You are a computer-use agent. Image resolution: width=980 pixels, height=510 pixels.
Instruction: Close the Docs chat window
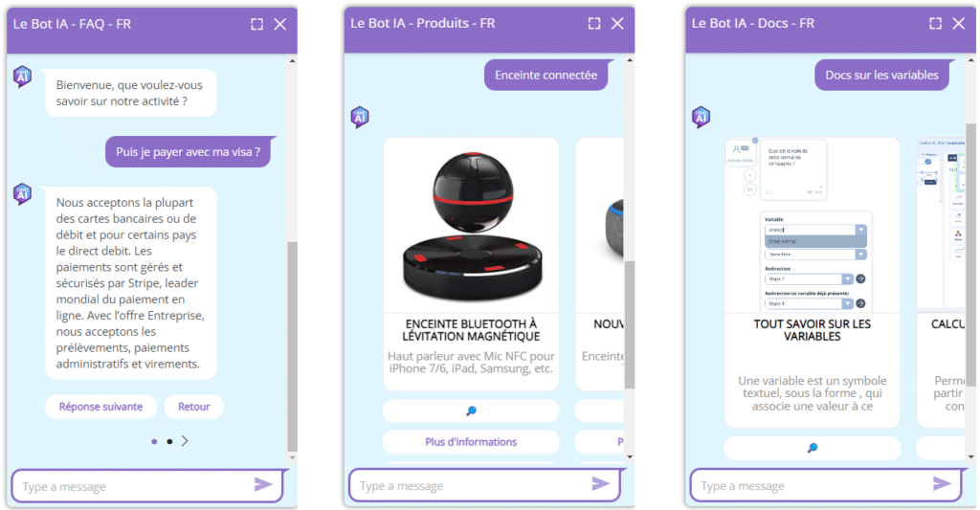pos(959,24)
